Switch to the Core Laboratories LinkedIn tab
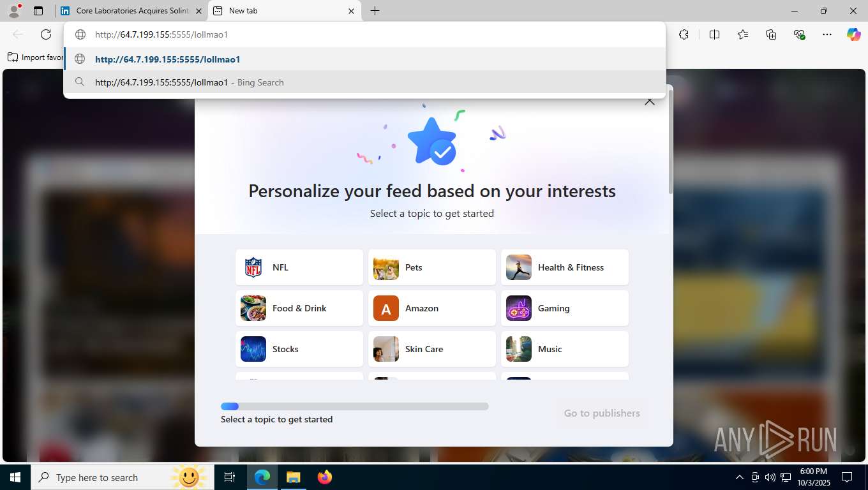The image size is (868, 490). coord(131,11)
